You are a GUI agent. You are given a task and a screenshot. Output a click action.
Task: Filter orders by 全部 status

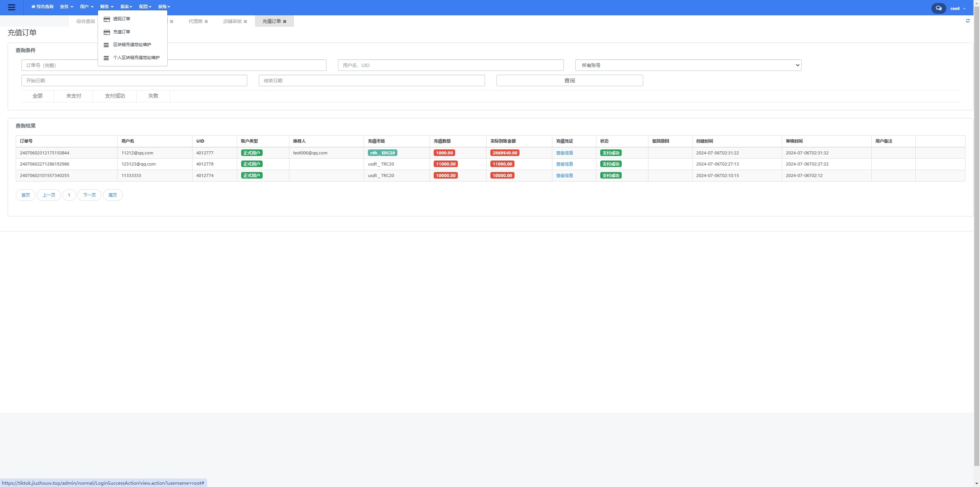coord(38,96)
